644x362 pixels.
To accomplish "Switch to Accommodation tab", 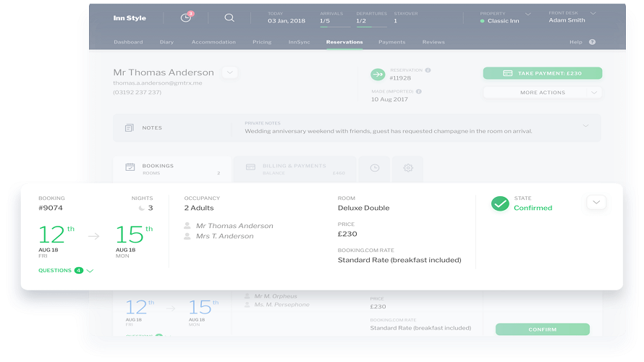I will (x=213, y=42).
